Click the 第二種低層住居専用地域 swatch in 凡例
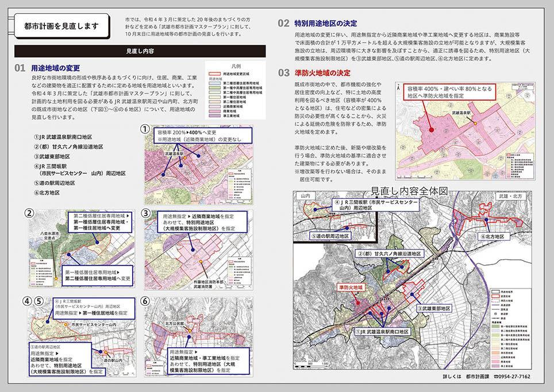 coord(214,83)
